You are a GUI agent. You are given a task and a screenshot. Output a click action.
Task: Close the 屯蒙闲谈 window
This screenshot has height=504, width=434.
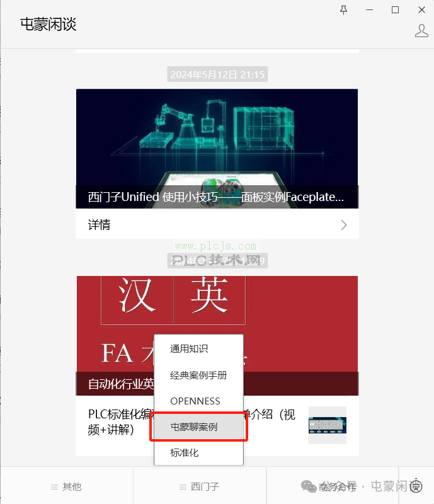(x=421, y=10)
